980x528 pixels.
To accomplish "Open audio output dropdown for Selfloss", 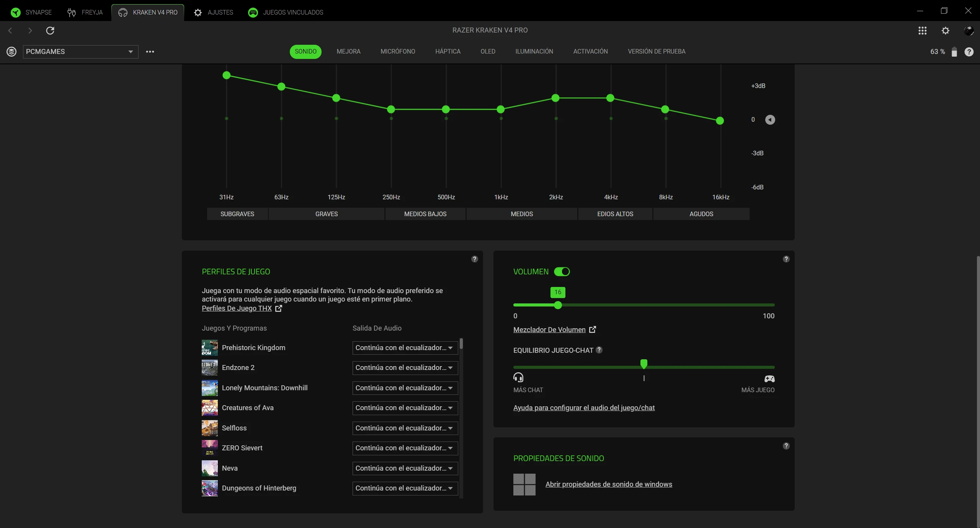I will point(405,428).
